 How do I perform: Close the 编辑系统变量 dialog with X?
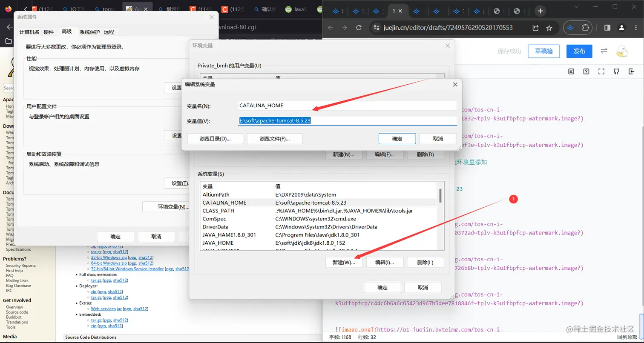[x=455, y=84]
